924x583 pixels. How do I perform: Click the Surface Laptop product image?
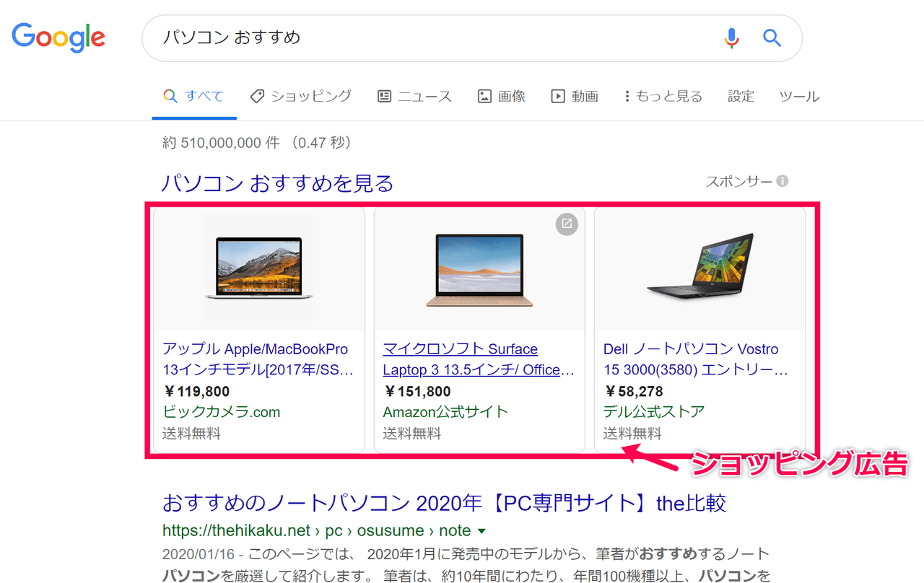(x=479, y=270)
